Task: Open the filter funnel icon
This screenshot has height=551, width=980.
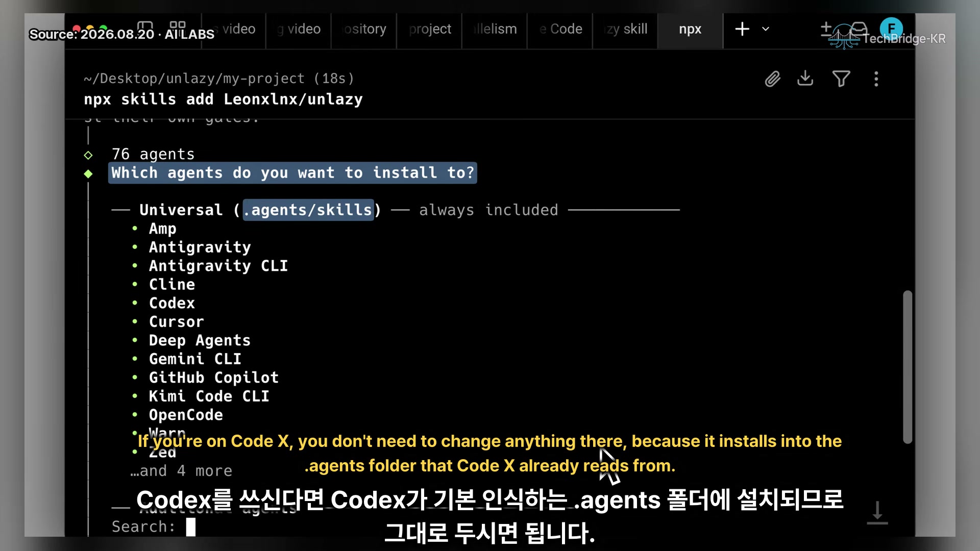Action: [841, 79]
